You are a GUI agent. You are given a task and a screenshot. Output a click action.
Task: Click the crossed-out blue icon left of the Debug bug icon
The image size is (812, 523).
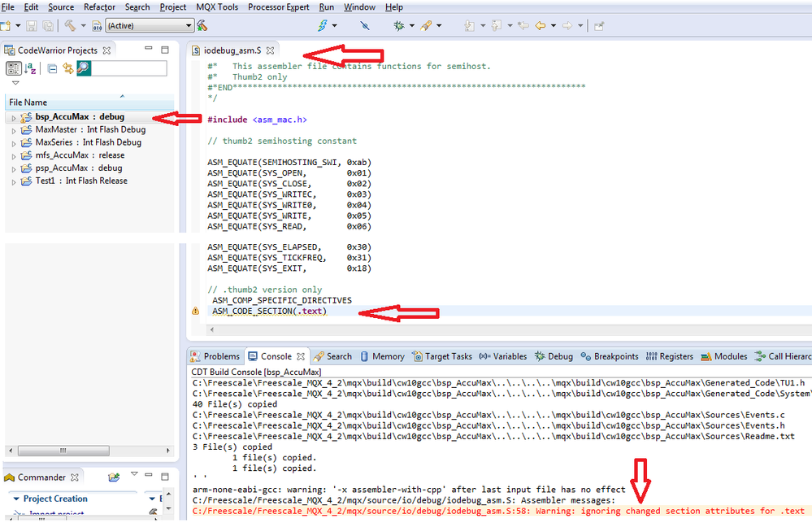365,25
